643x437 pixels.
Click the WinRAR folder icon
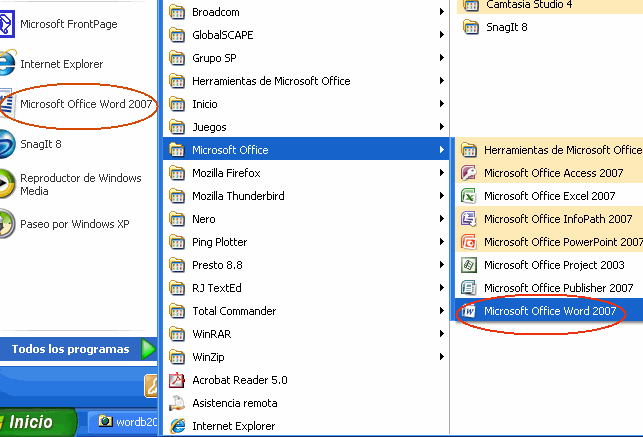177,334
